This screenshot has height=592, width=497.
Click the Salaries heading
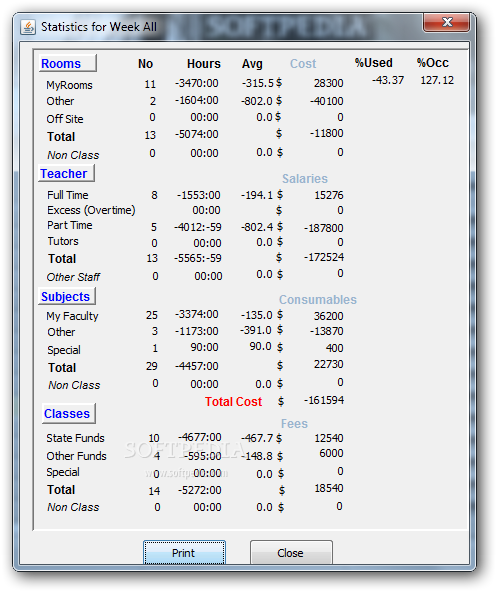click(305, 179)
